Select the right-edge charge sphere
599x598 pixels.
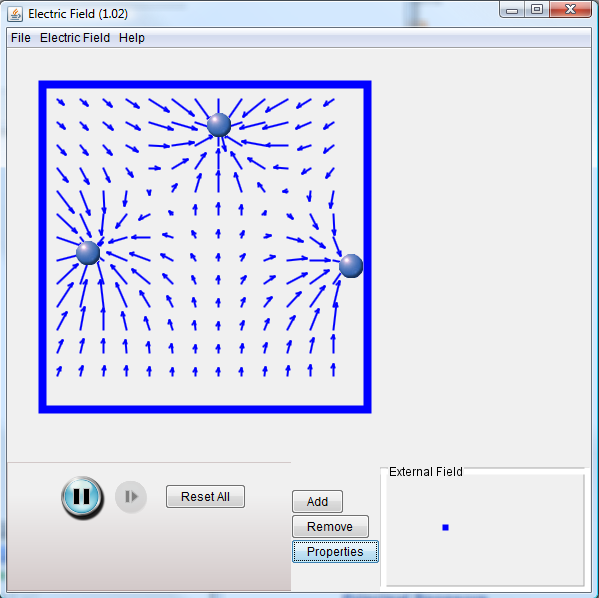(x=351, y=266)
